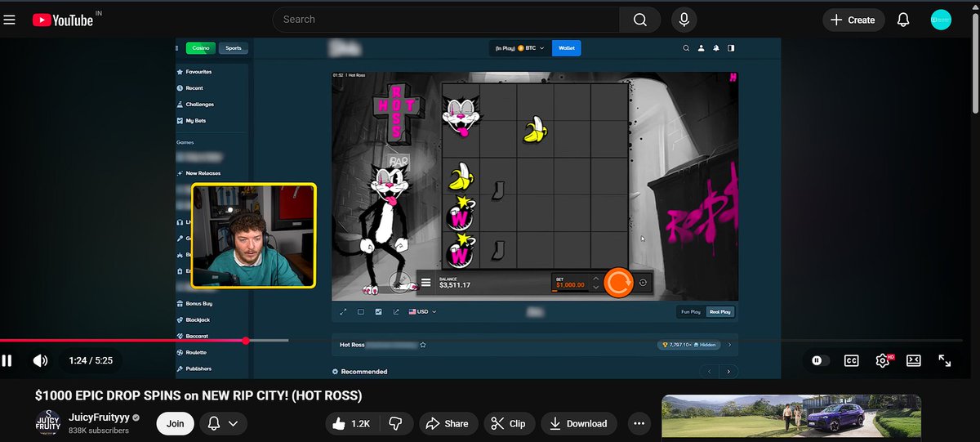Click the 838K subscribers text
The width and height of the screenshot is (980, 442).
tap(99, 431)
